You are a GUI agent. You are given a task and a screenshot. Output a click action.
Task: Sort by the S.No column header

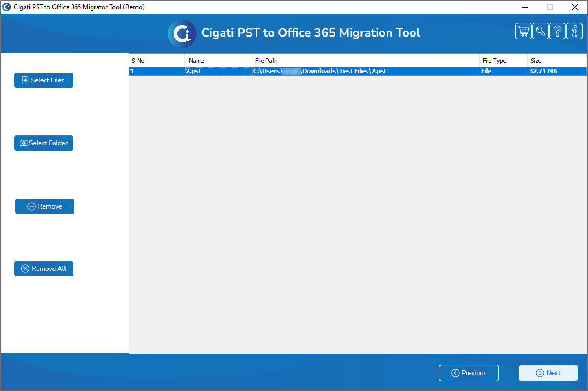(x=157, y=61)
